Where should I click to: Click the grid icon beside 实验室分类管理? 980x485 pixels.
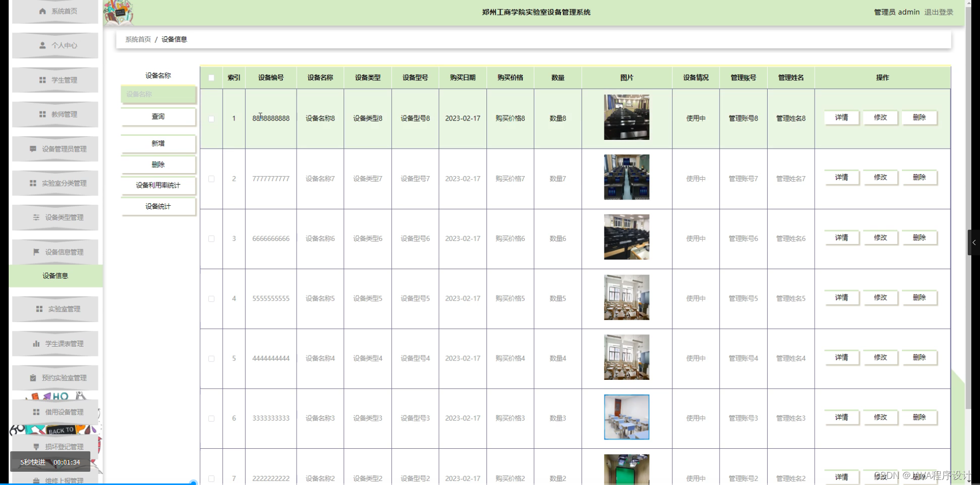click(x=33, y=183)
